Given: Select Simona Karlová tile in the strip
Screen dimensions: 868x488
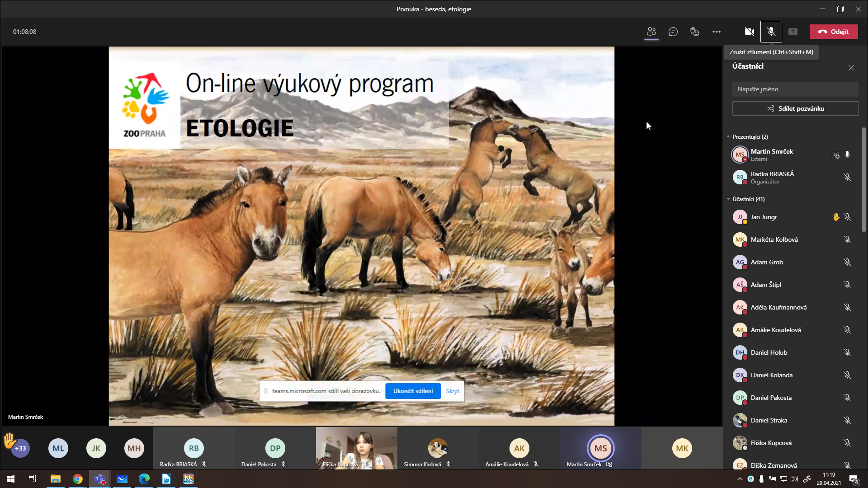Looking at the screenshot, I should (438, 448).
